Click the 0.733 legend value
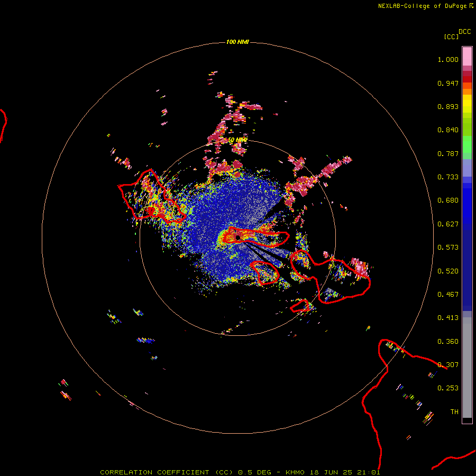 click(448, 177)
